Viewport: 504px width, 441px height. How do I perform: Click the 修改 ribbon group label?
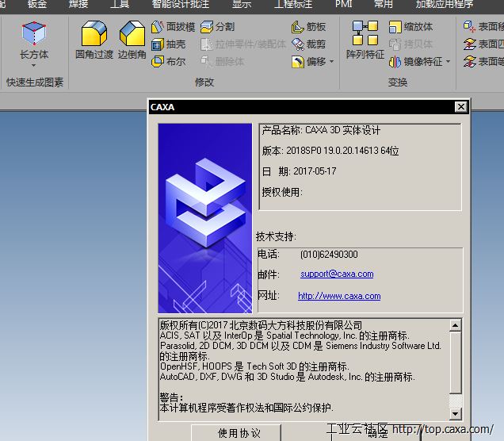coord(204,82)
